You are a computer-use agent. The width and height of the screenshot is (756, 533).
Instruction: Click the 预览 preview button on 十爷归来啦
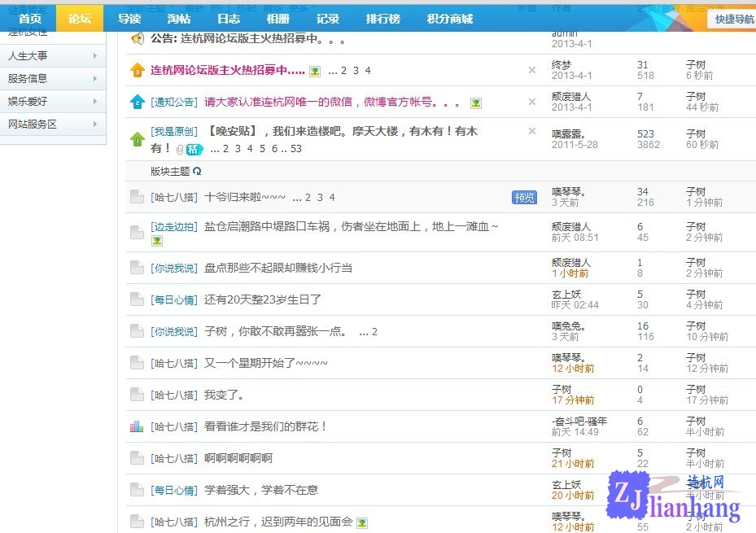click(x=524, y=197)
